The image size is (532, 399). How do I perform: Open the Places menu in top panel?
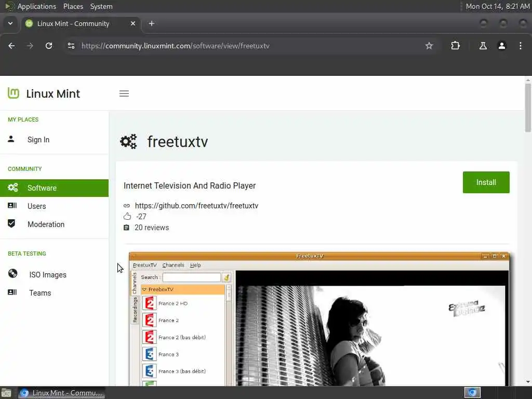(73, 6)
